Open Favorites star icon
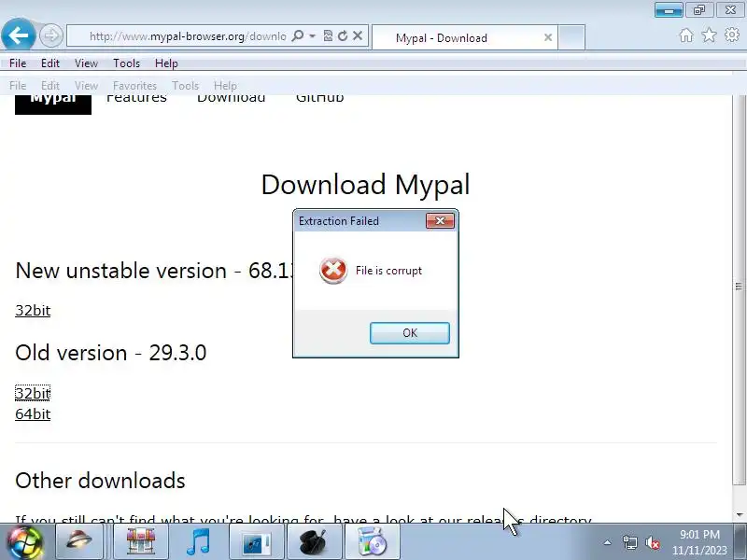The image size is (747, 560). tap(709, 35)
